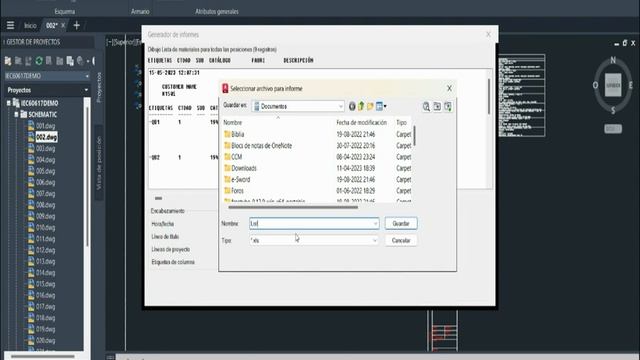
Task: Click the Guardar button
Action: click(401, 224)
